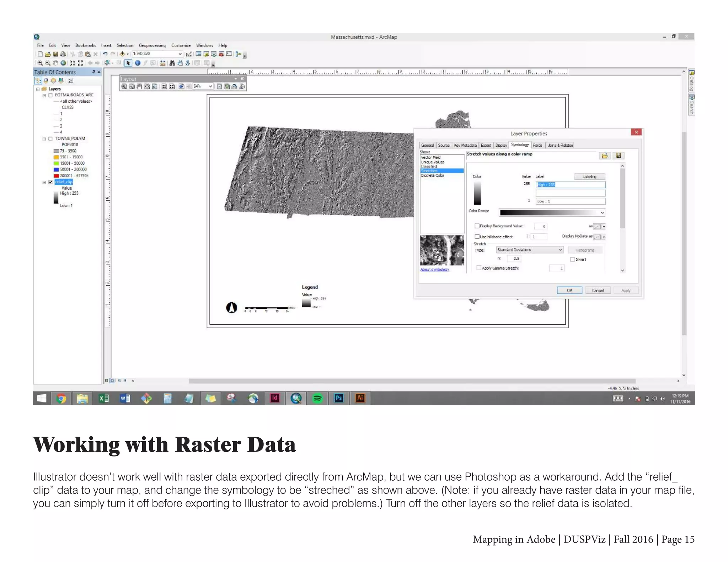Click List By Source icon
Screen dimensions: 728x562
pos(45,81)
